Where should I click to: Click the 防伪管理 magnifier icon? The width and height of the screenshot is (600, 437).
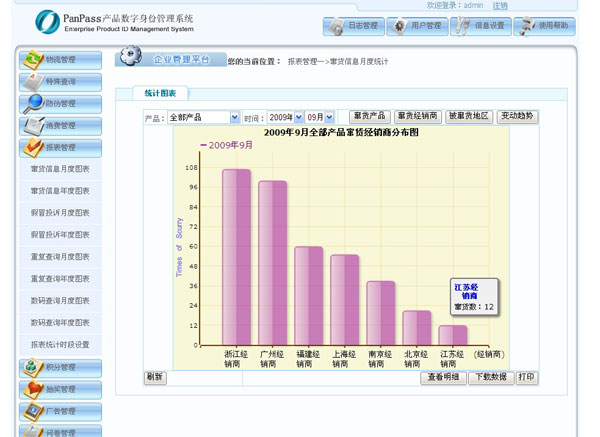point(33,103)
